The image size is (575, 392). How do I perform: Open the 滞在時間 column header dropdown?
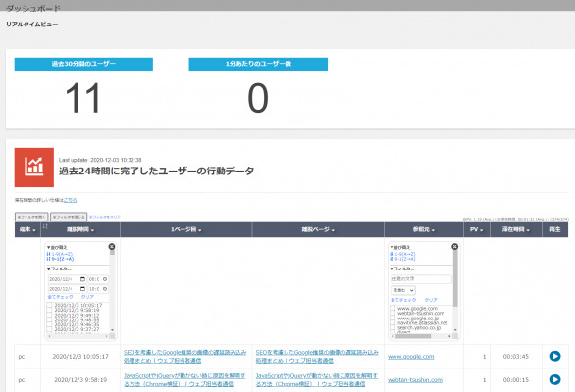tap(516, 229)
